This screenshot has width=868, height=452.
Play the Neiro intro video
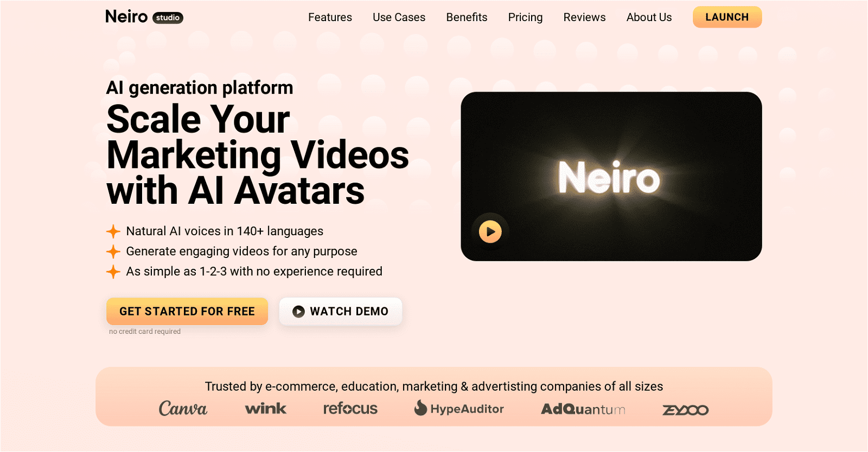click(490, 231)
